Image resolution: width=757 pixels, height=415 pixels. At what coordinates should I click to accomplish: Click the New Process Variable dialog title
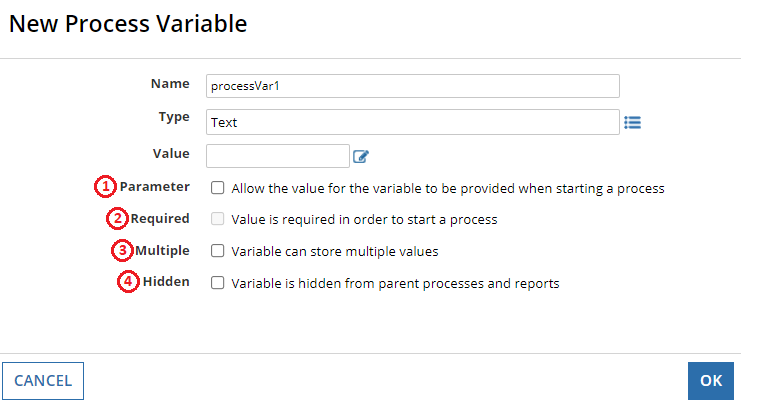click(128, 23)
